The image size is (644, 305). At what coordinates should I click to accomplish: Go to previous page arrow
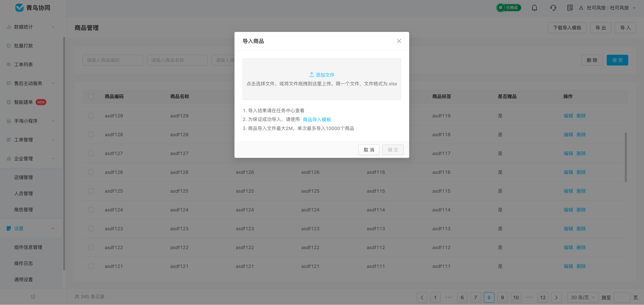coord(422,297)
